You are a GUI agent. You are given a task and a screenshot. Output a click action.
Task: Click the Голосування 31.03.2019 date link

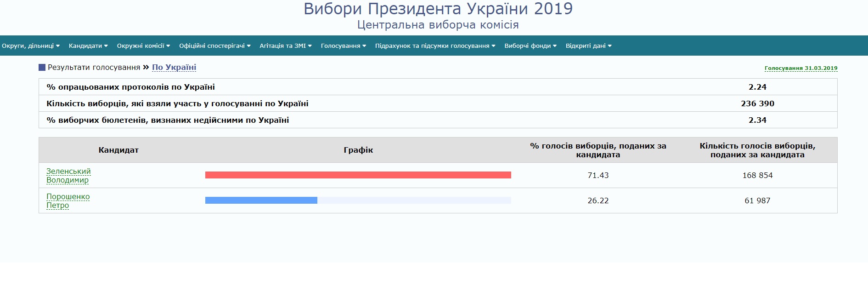click(800, 68)
